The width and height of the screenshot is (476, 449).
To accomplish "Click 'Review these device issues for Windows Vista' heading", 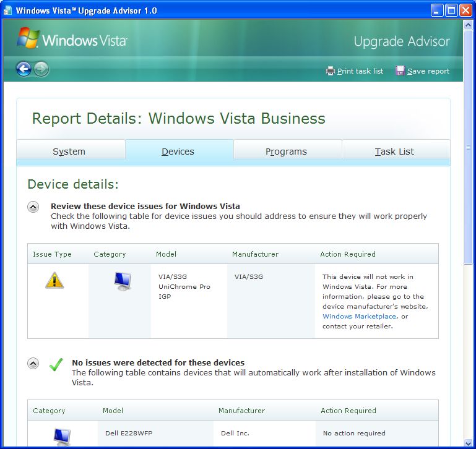I will click(145, 206).
